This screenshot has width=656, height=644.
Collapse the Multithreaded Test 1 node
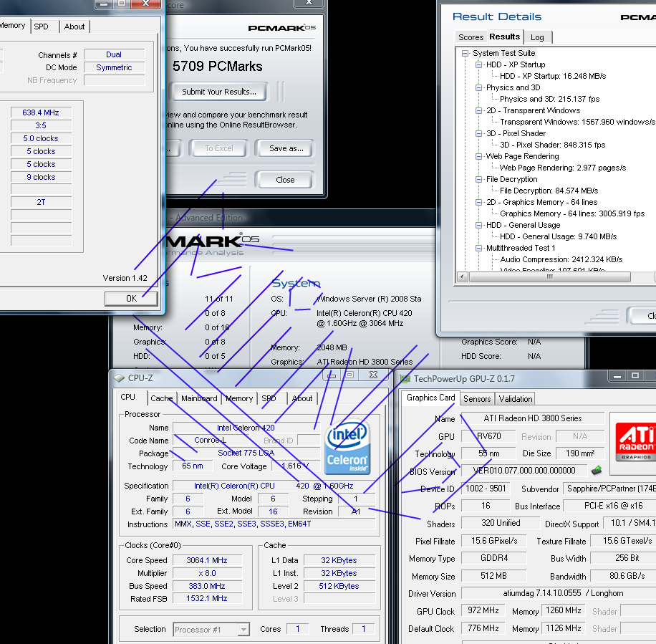point(478,248)
